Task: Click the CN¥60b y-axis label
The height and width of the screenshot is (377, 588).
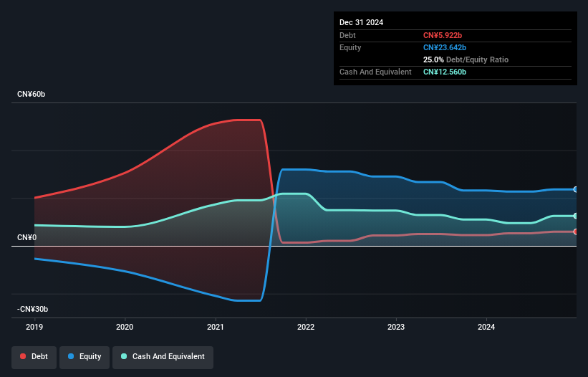Action: click(x=31, y=94)
